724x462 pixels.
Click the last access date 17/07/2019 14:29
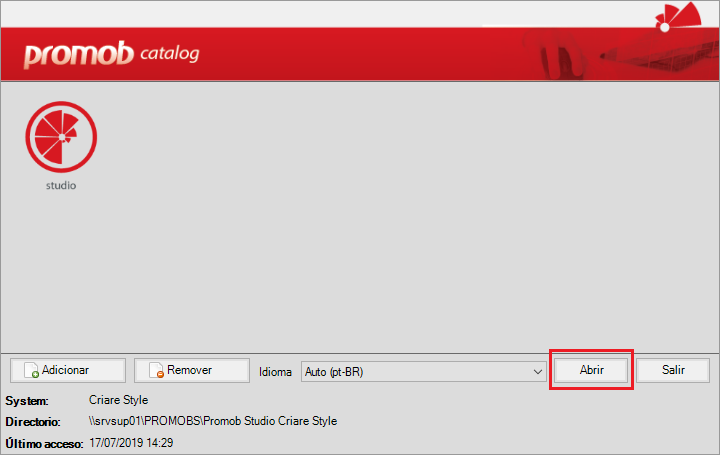coord(132,445)
